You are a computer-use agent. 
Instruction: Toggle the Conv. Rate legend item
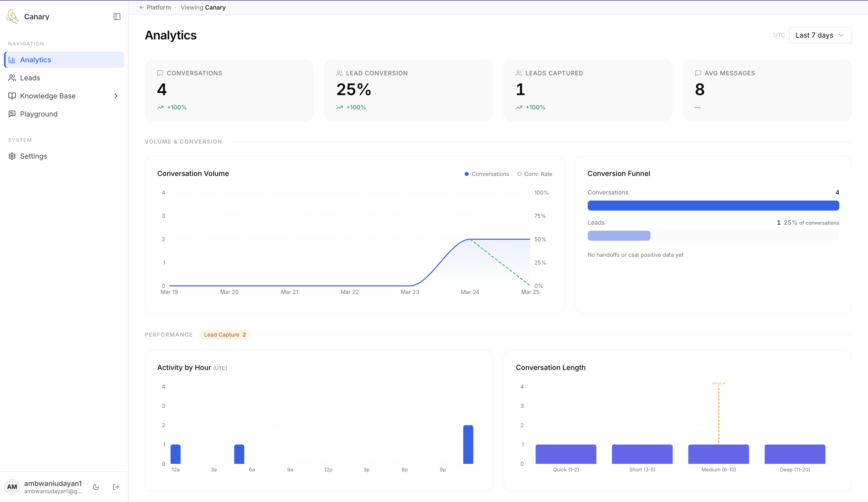click(534, 174)
